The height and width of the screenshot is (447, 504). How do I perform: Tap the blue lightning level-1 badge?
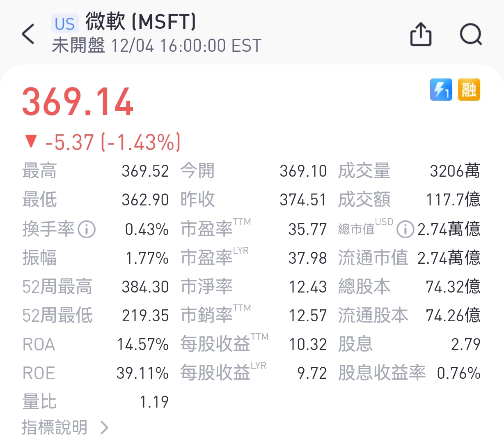point(441,90)
